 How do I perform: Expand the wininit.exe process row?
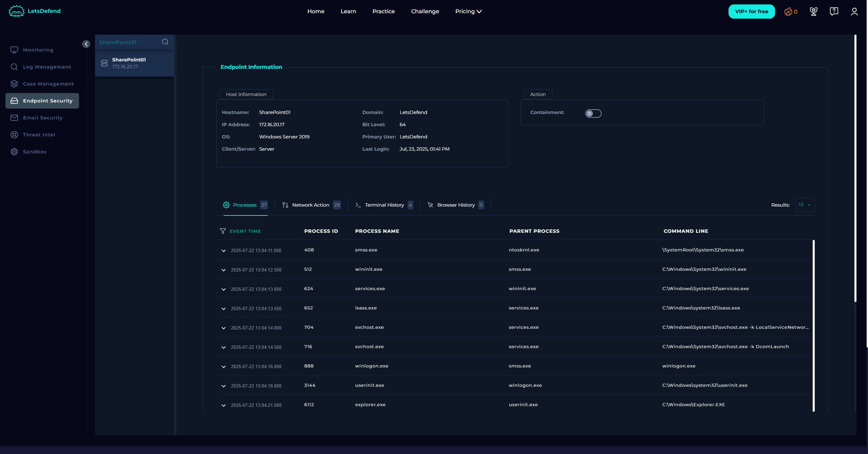click(224, 270)
